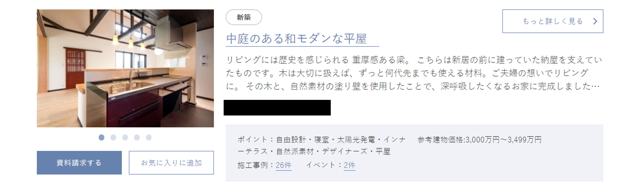Add the house to favorites with お気に入りに追加
This screenshot has width=644, height=191.
coord(171,163)
